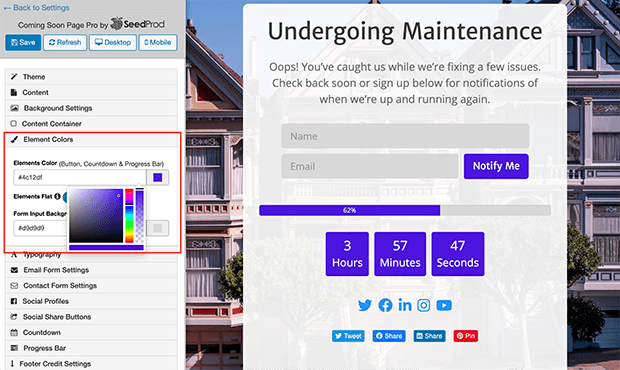Click the Tweet share button

tap(348, 336)
